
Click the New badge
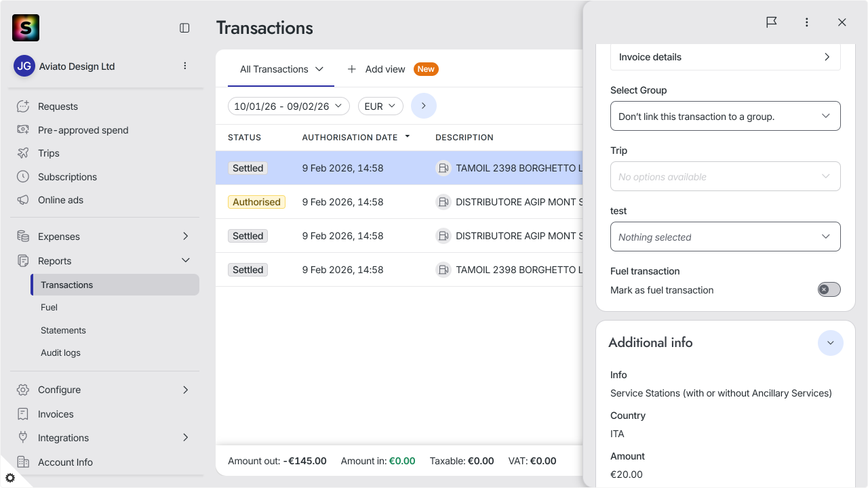426,69
